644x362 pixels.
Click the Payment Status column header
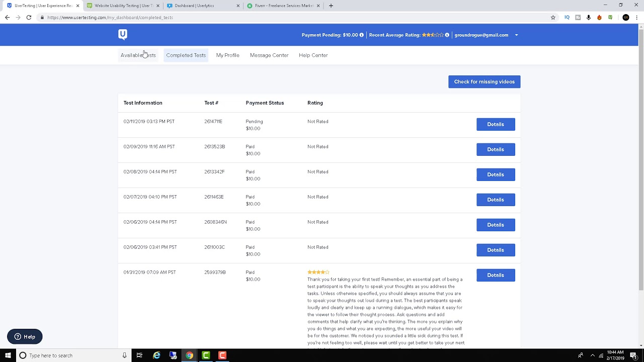tap(265, 103)
